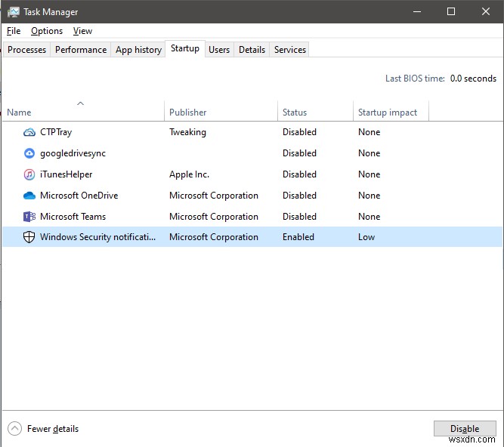Sort by the Startup impact column header
The width and height of the screenshot is (504, 447).
[391, 111]
